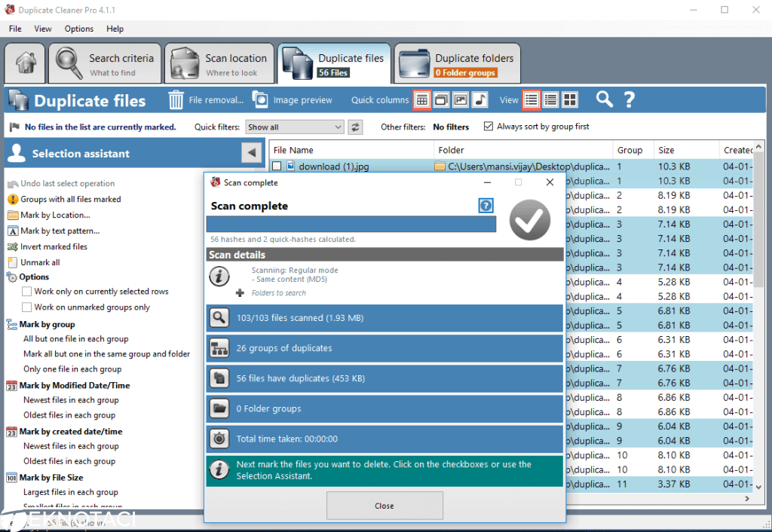Click Groups with all files marked

[70, 200]
